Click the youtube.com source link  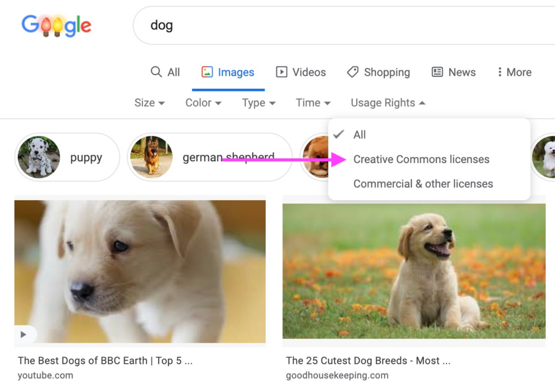(46, 375)
